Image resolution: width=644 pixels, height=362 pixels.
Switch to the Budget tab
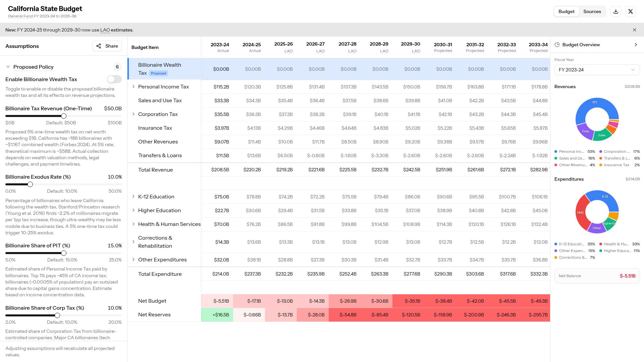[567, 11]
